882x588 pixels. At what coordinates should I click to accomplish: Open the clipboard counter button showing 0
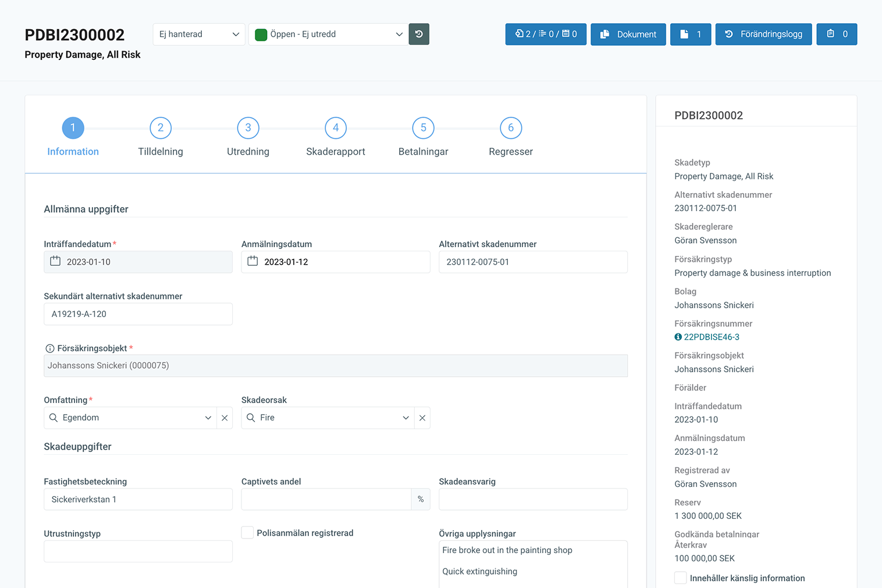point(837,34)
